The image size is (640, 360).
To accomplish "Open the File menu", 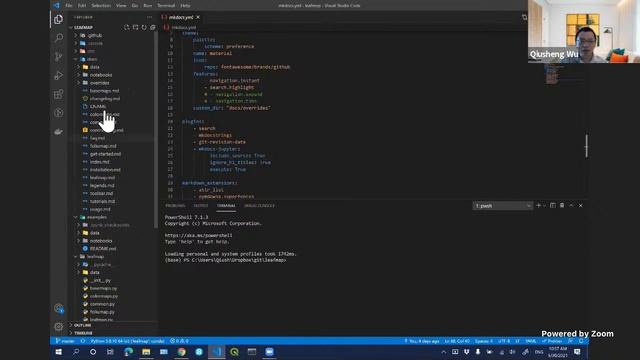I will 69,6.
